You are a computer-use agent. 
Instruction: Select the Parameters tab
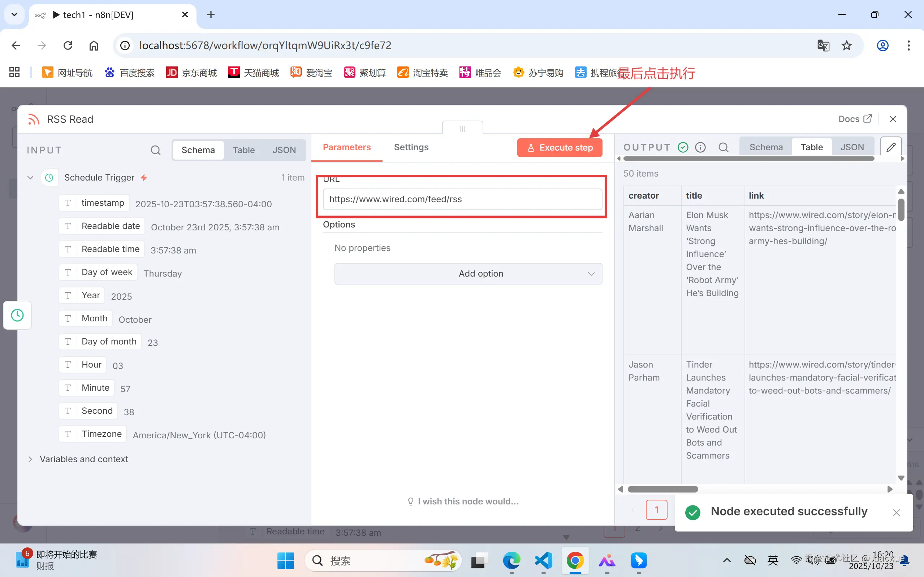coord(346,147)
